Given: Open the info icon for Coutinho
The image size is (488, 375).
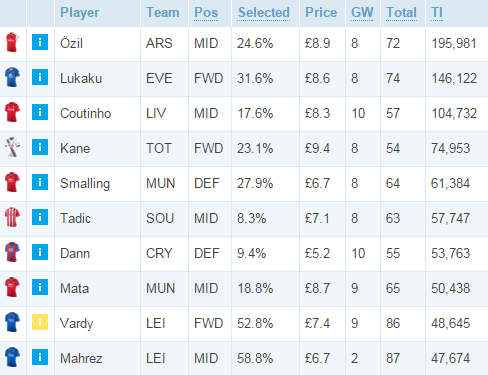Looking at the screenshot, I should [x=40, y=112].
